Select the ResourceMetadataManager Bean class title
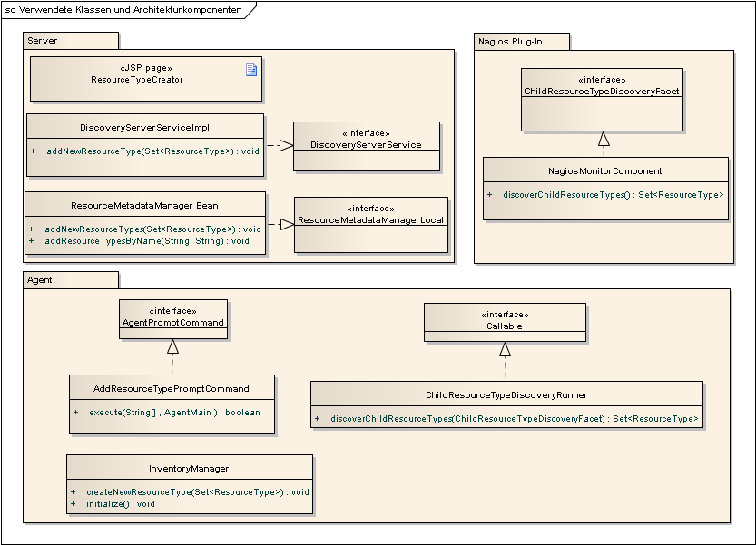Screen dimensions: 756x545 (144, 206)
